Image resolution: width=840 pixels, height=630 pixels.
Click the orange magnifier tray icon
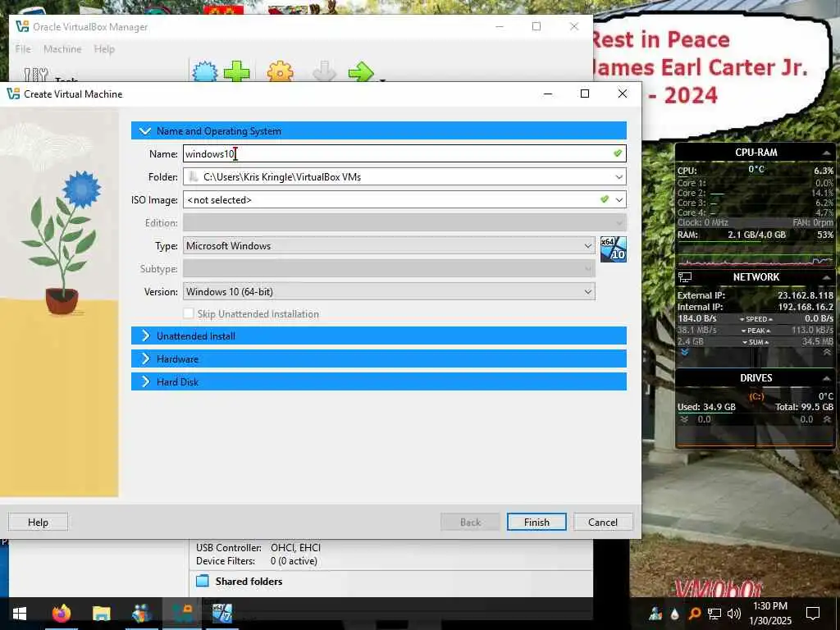(694, 614)
